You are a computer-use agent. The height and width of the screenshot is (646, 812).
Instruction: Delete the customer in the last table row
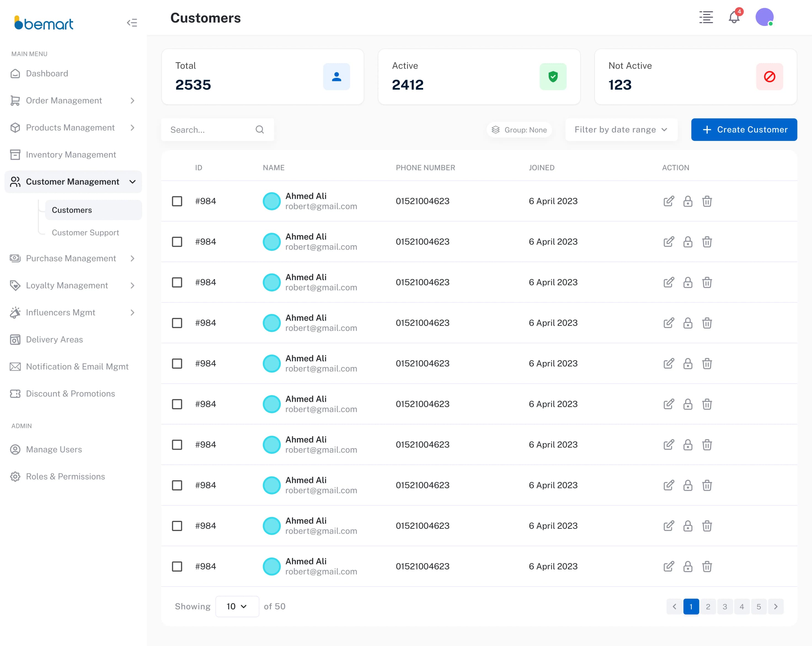(707, 567)
